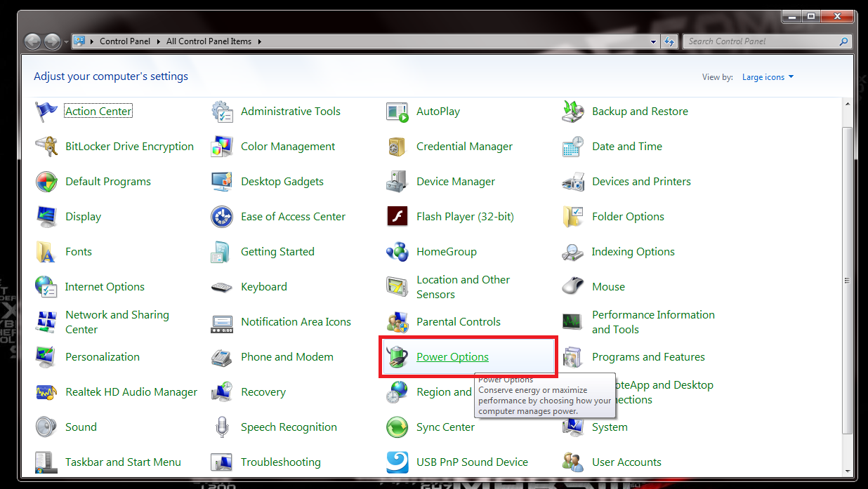Open the Flash Player icon
Viewport: 868px width, 489px height.
[397, 217]
